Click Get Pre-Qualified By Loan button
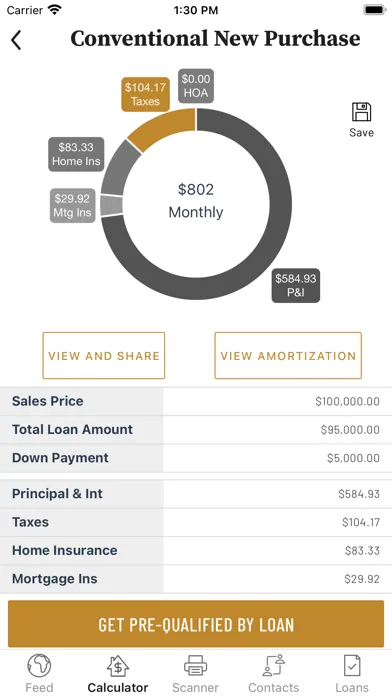 (x=196, y=624)
